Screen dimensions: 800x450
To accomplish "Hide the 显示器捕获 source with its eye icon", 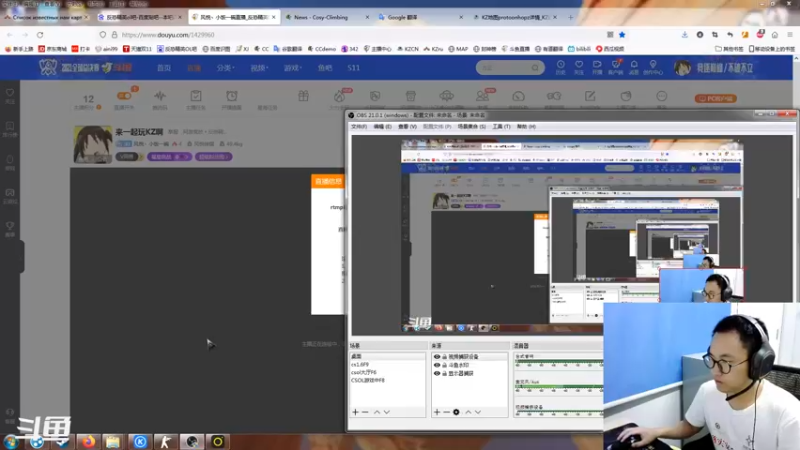I will 437,373.
